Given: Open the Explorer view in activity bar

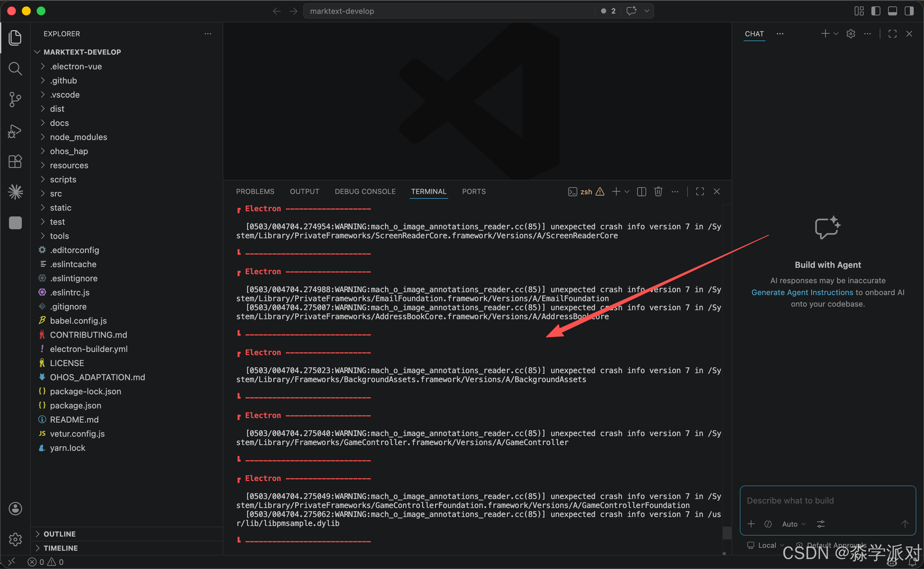Looking at the screenshot, I should 15,38.
